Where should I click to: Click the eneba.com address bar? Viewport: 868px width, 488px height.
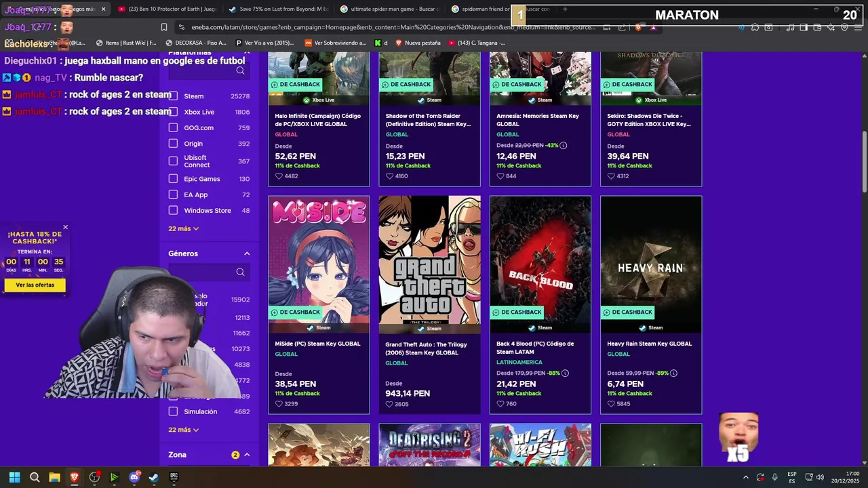coord(393,27)
